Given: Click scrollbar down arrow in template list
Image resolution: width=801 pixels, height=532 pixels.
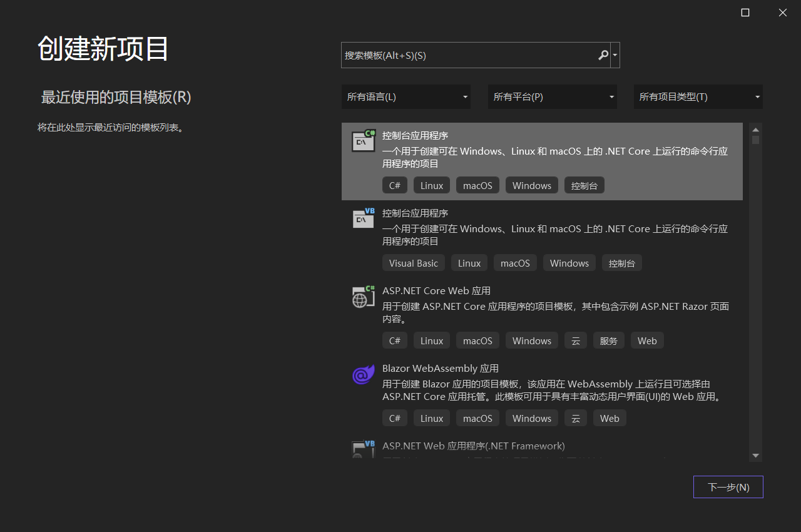Looking at the screenshot, I should click(x=755, y=456).
